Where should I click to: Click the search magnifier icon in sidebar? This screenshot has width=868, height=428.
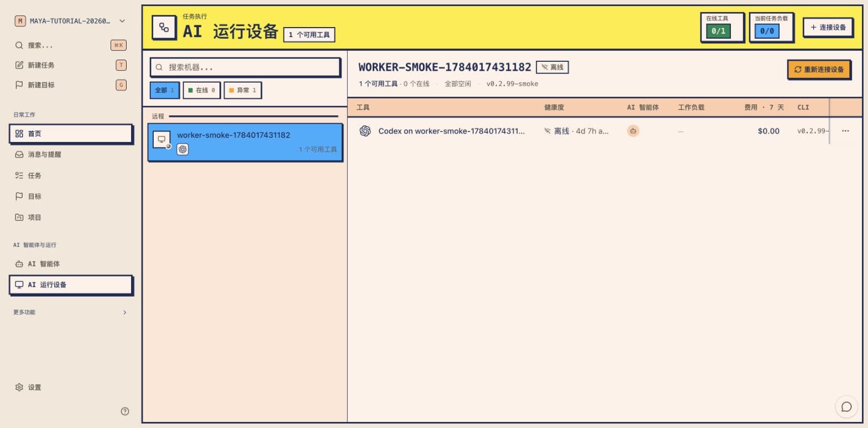tap(19, 45)
